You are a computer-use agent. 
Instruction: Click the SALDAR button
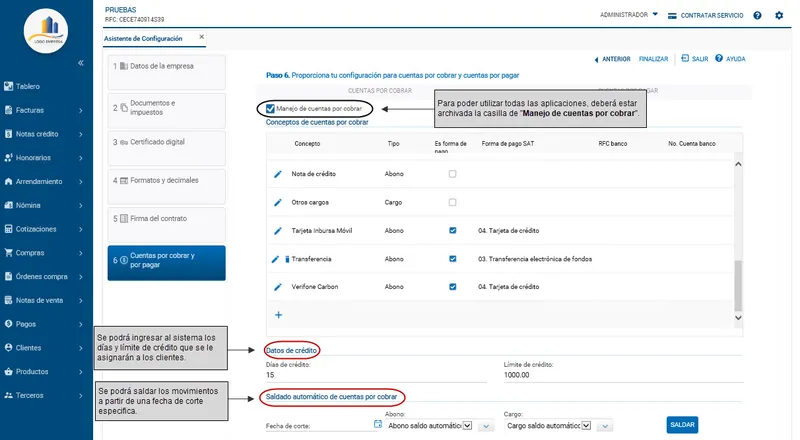pos(682,425)
